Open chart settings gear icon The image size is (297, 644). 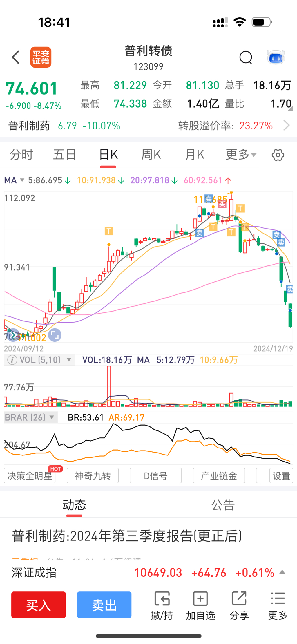pyautogui.click(x=278, y=155)
